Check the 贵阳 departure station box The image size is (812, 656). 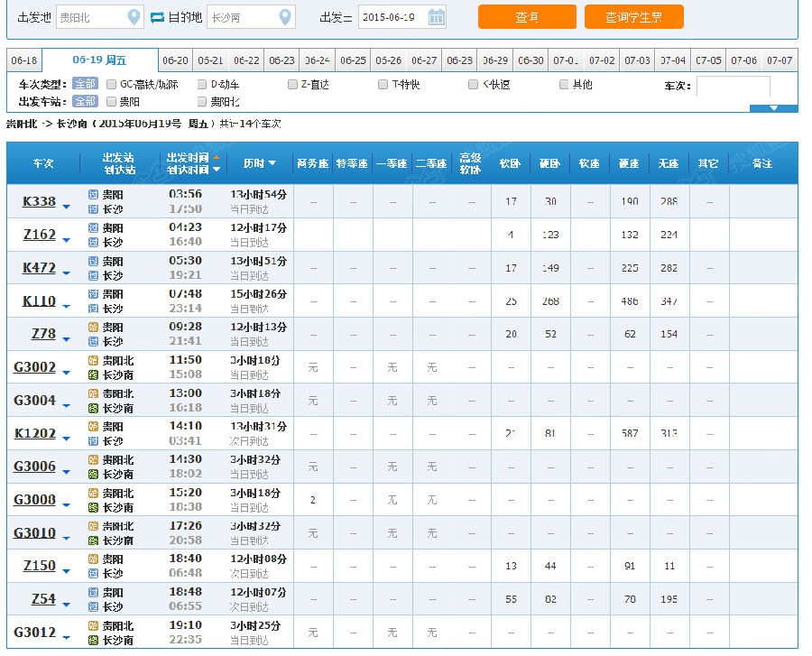click(x=111, y=101)
